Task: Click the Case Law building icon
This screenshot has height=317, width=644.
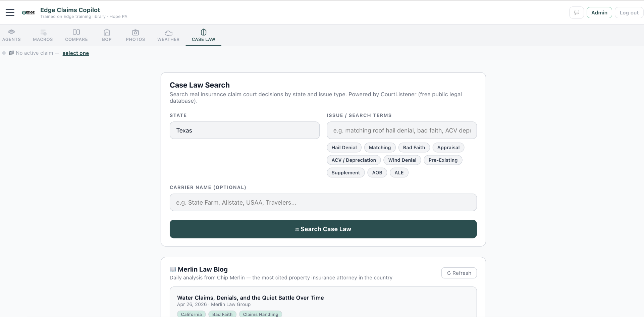Action: [203, 32]
